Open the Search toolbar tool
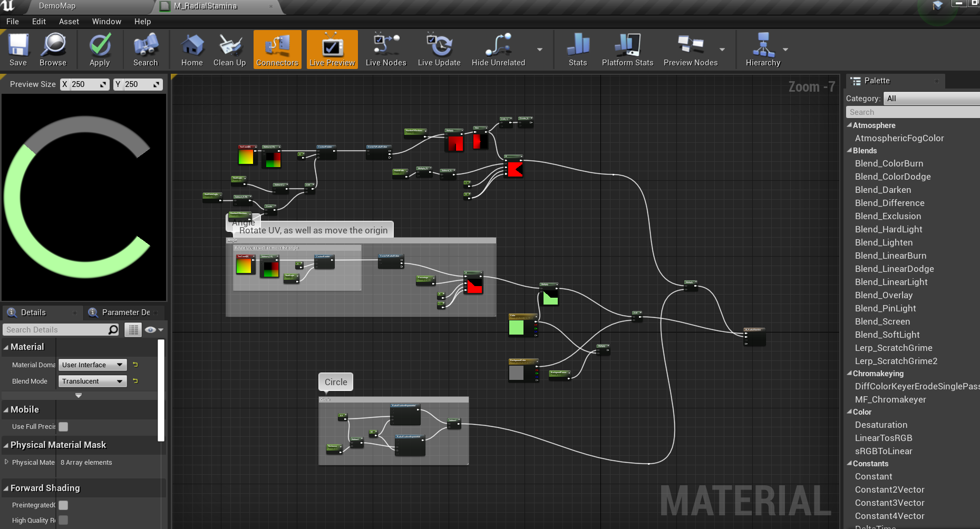 pos(145,50)
